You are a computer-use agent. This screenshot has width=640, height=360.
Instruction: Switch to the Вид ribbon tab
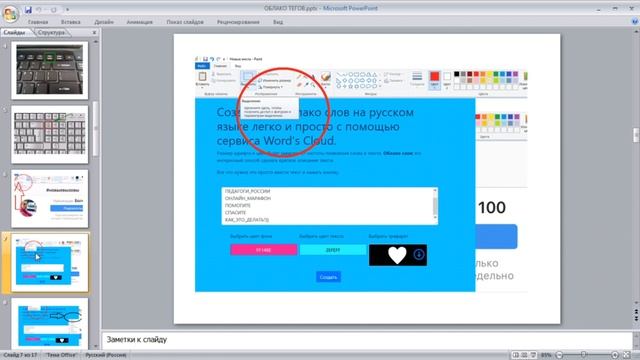(x=278, y=22)
